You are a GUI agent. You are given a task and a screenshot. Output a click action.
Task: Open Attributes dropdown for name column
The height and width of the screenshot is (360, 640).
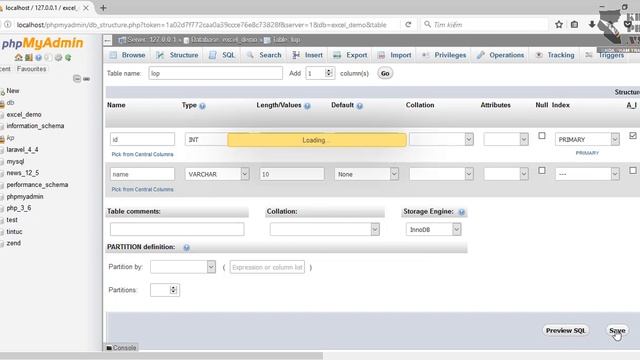coord(506,174)
